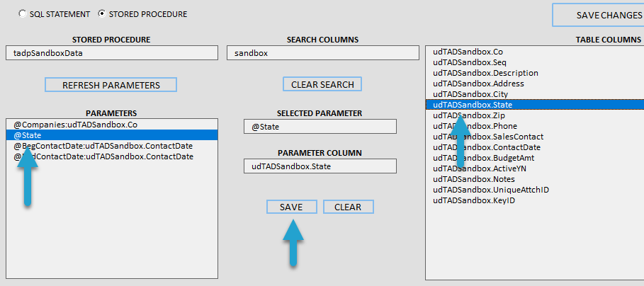This screenshot has height=286, width=644.
Task: Click the SAVE button below Parameter Column
Action: tap(292, 207)
